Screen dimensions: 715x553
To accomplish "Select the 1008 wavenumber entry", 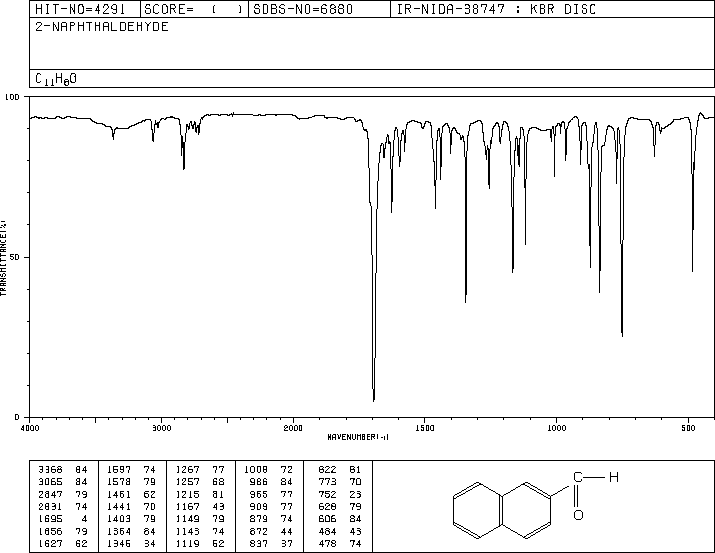I will click(x=256, y=470).
